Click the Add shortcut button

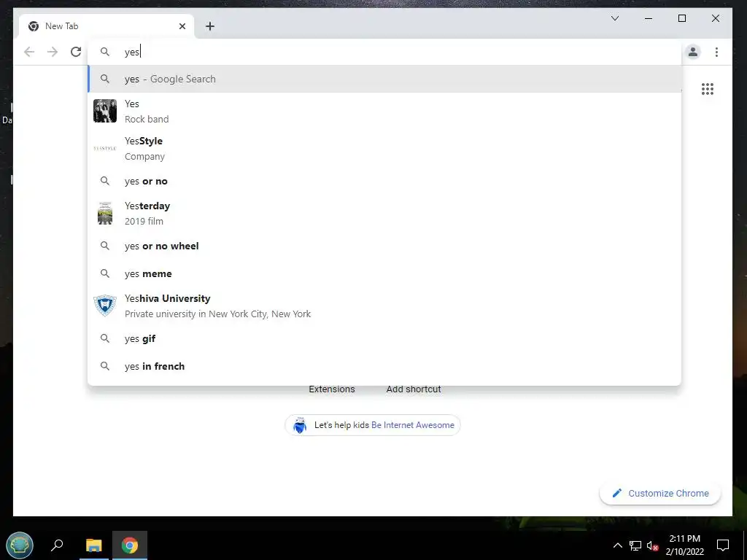414,389
